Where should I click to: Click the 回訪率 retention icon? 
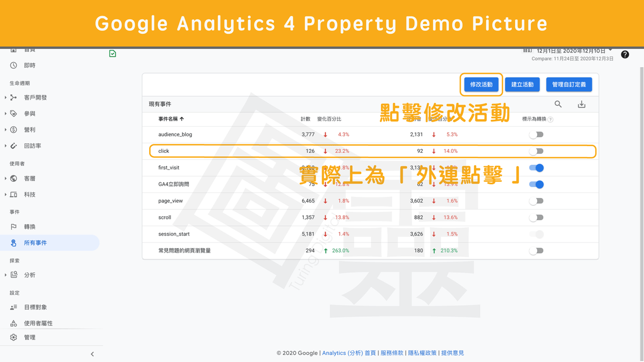point(13,146)
